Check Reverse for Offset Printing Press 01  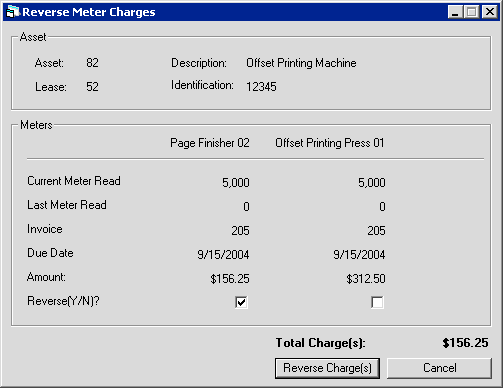tap(377, 302)
